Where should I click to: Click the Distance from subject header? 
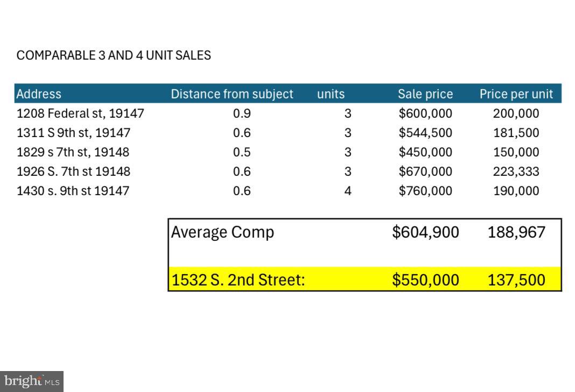pos(232,94)
